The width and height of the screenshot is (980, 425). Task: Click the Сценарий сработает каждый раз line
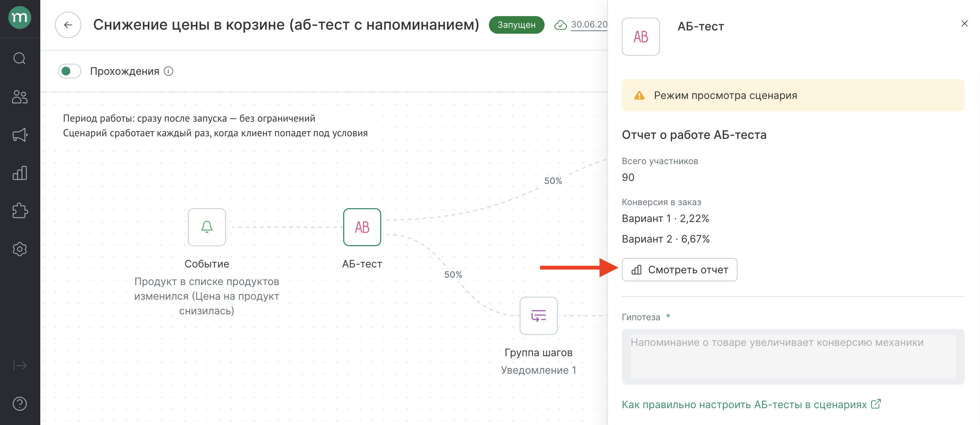(x=215, y=133)
